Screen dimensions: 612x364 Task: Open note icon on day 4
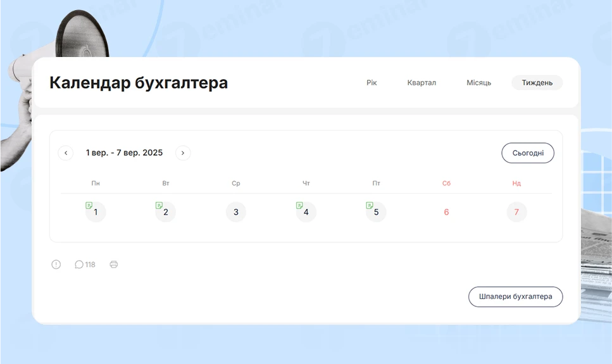tap(299, 205)
